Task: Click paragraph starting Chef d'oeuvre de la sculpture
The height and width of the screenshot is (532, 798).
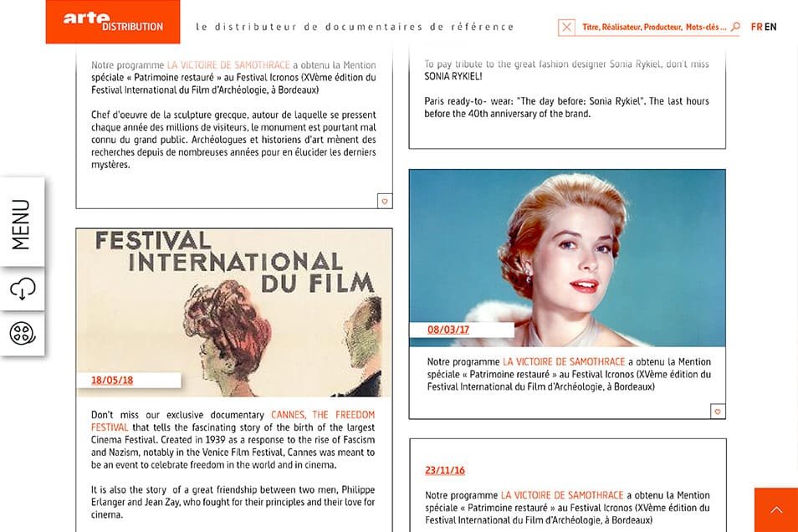Action: click(x=233, y=140)
